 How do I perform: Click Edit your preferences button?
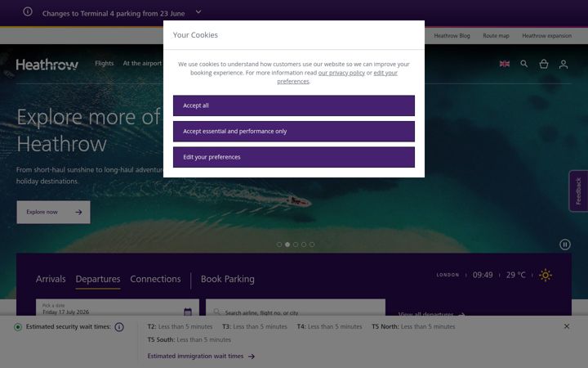click(294, 157)
